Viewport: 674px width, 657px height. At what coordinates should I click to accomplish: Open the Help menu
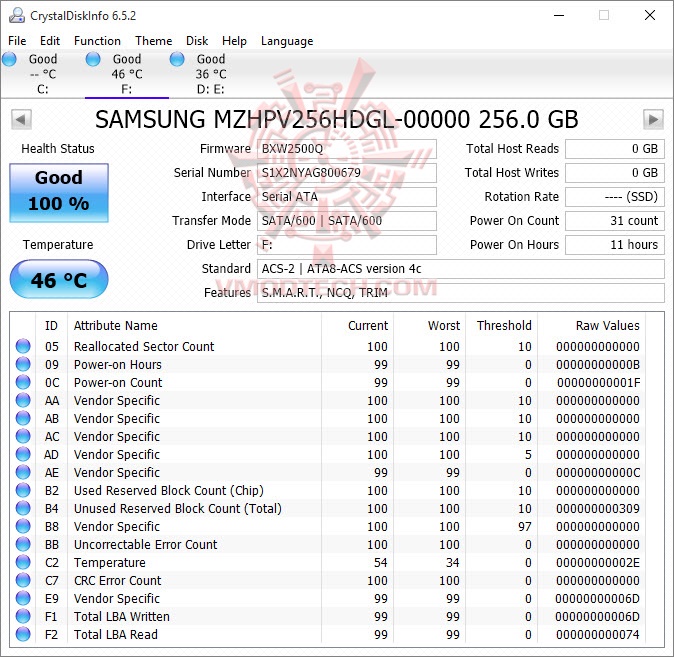(234, 41)
